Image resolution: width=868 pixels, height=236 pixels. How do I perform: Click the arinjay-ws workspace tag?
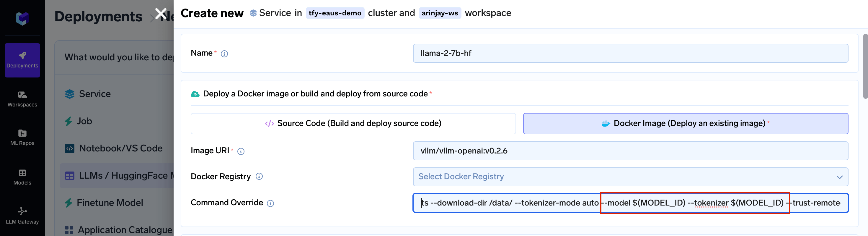click(x=440, y=13)
